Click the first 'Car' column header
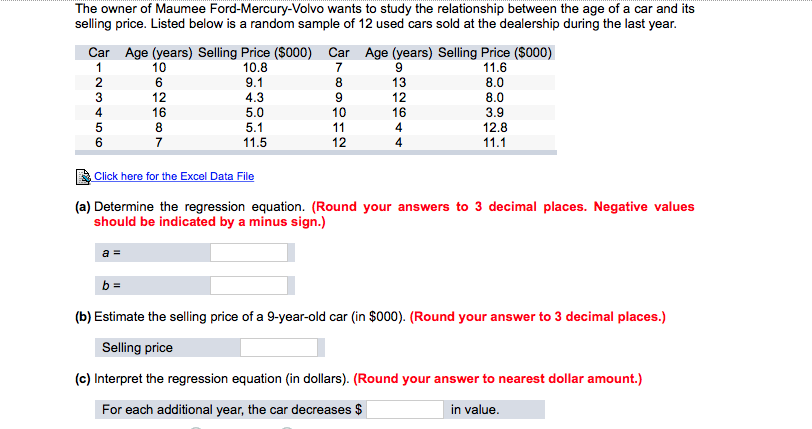The width and height of the screenshot is (812, 429). [98, 53]
